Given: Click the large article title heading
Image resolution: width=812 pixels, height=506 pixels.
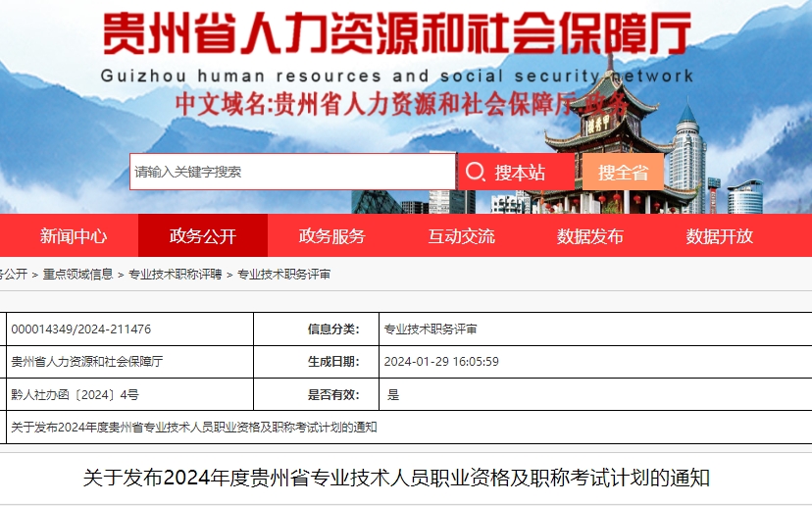Looking at the screenshot, I should [x=396, y=479].
